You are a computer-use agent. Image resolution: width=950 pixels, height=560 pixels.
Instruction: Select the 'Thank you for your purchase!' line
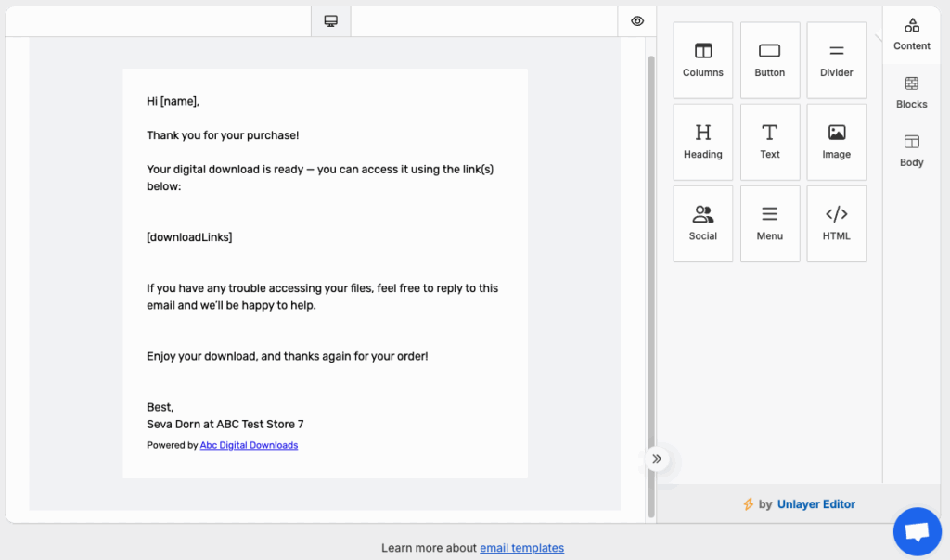click(x=223, y=135)
